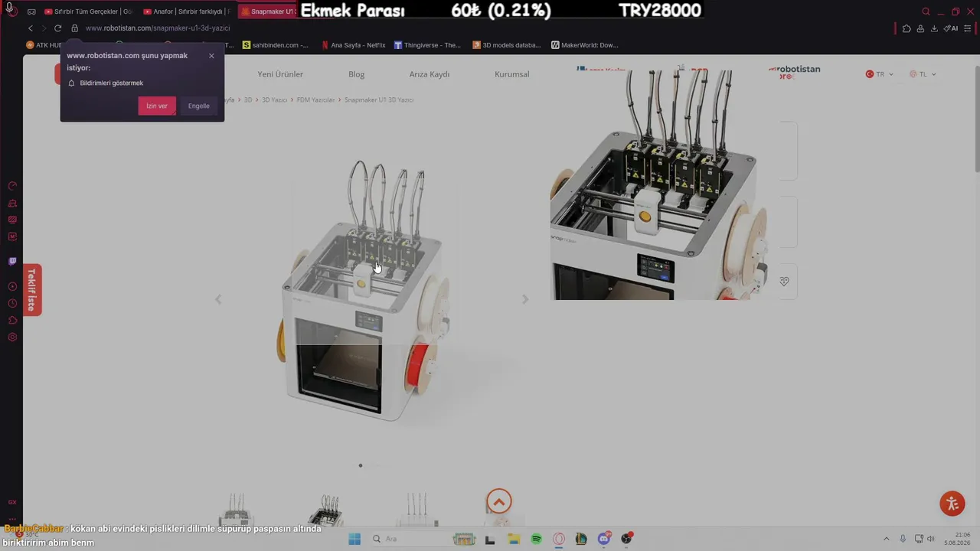
Task: Show hidden system tray icons
Action: point(887,539)
